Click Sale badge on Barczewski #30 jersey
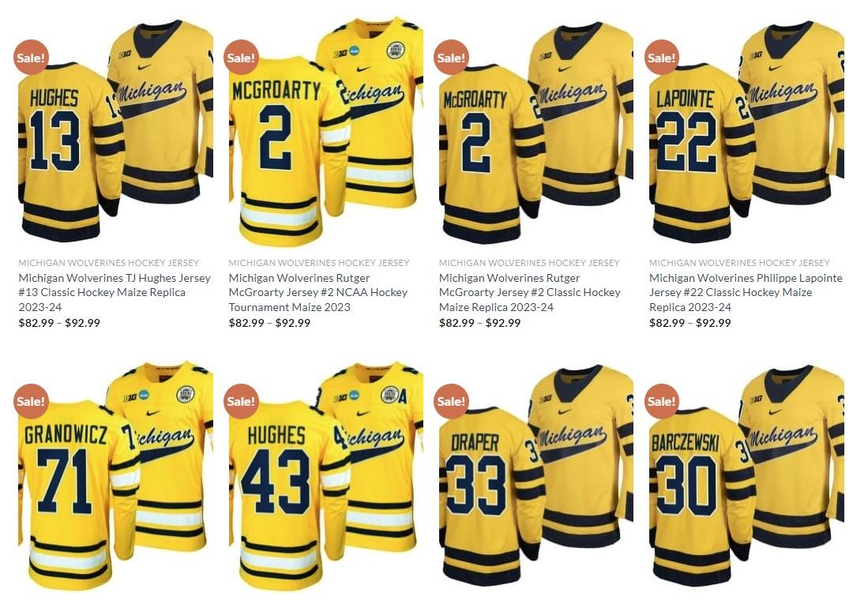The width and height of the screenshot is (868, 600). pos(662,401)
